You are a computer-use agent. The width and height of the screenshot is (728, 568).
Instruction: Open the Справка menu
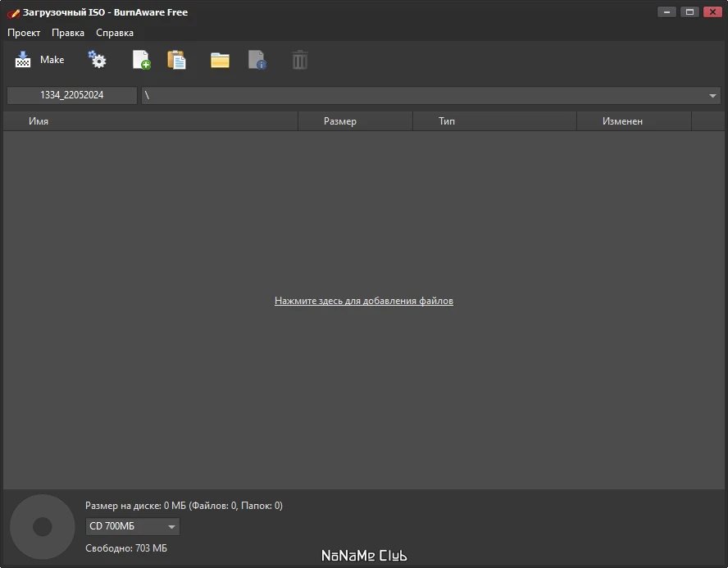pyautogui.click(x=115, y=33)
